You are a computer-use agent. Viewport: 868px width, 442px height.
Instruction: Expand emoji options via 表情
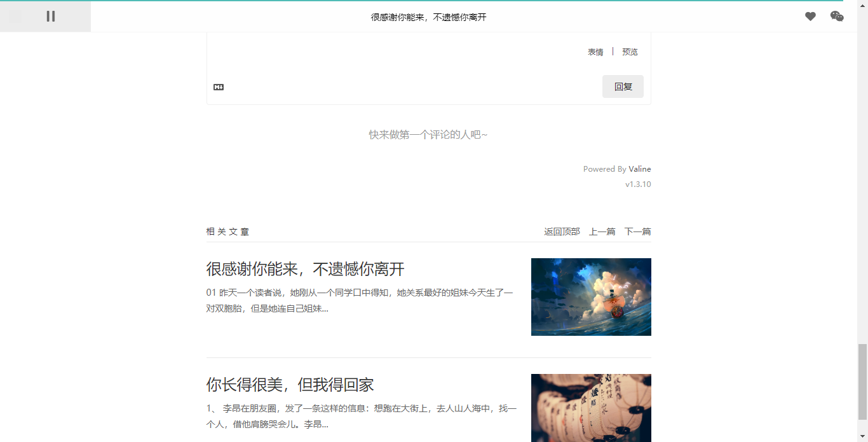595,52
